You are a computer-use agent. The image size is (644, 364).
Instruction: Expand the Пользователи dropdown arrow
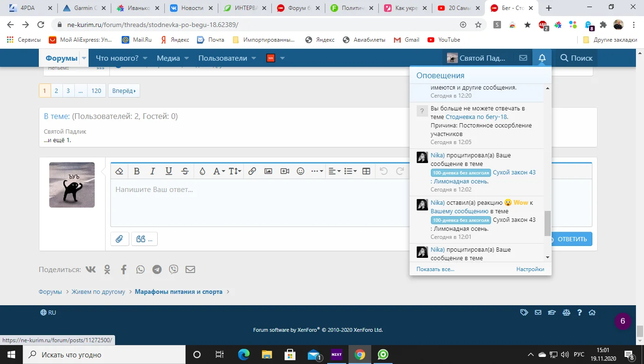(x=254, y=58)
